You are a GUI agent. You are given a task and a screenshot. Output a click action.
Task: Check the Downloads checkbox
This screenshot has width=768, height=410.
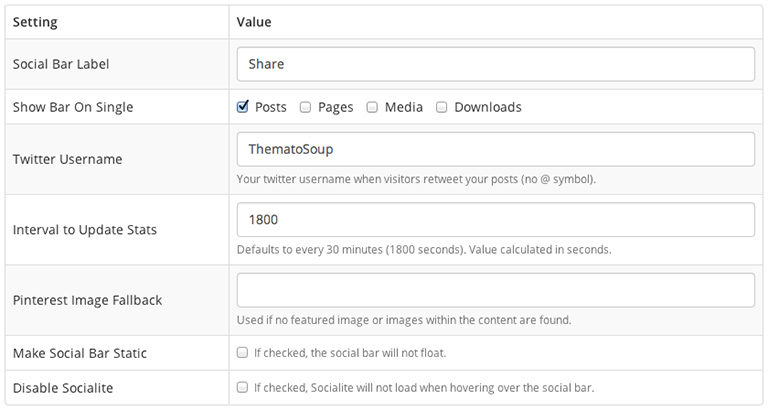(441, 107)
